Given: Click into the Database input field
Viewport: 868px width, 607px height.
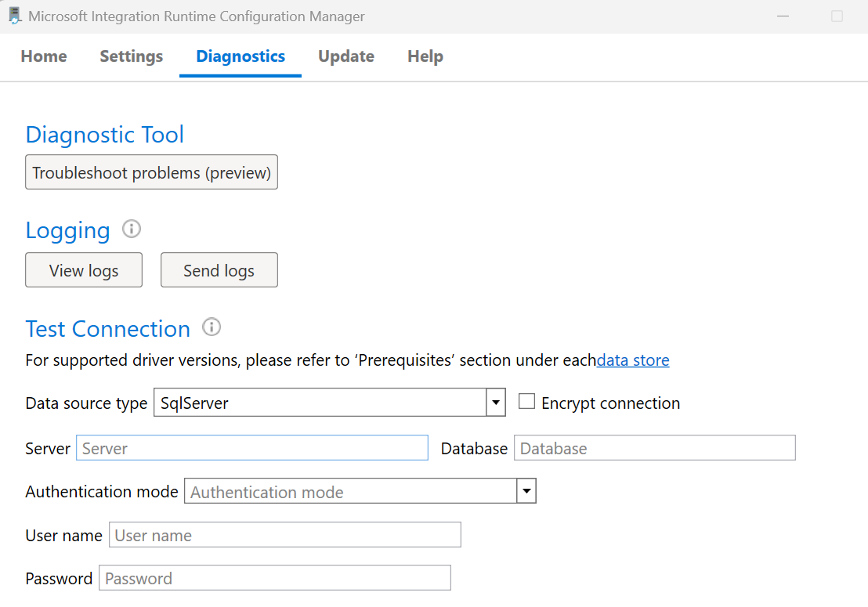Looking at the screenshot, I should (655, 448).
